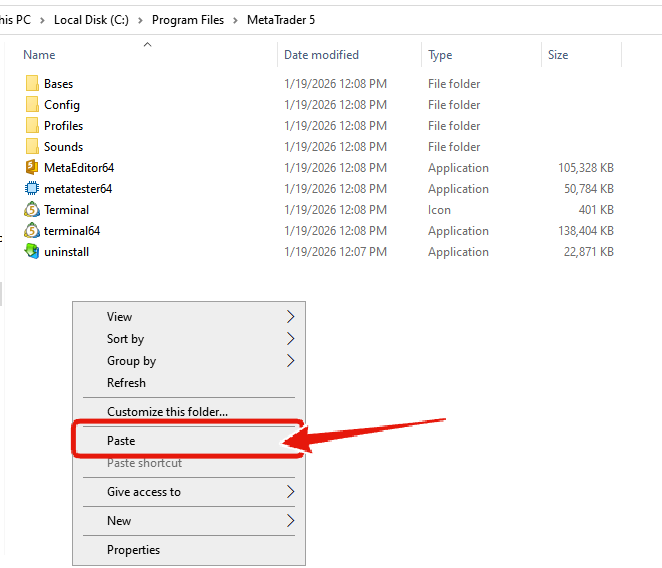
Task: Expand the View submenu arrow
Action: pyautogui.click(x=290, y=317)
